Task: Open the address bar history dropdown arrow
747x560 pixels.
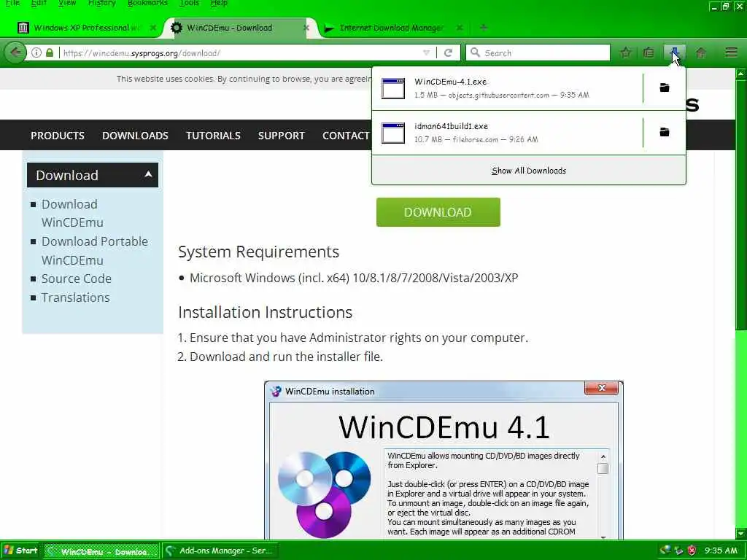Action: click(x=426, y=52)
